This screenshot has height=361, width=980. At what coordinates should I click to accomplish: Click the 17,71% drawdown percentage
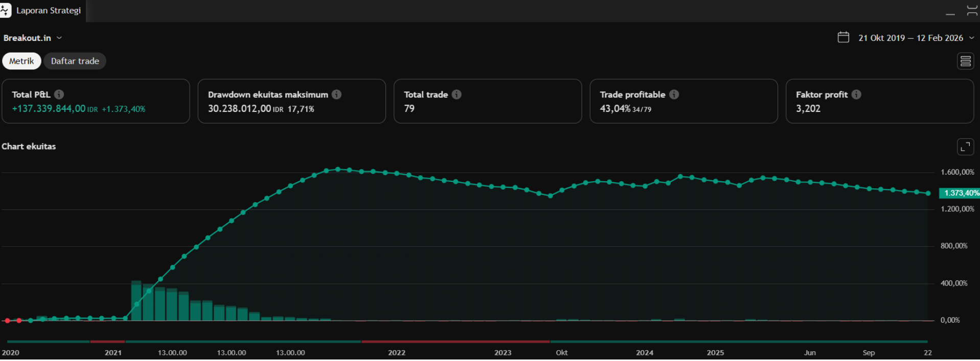click(x=301, y=109)
